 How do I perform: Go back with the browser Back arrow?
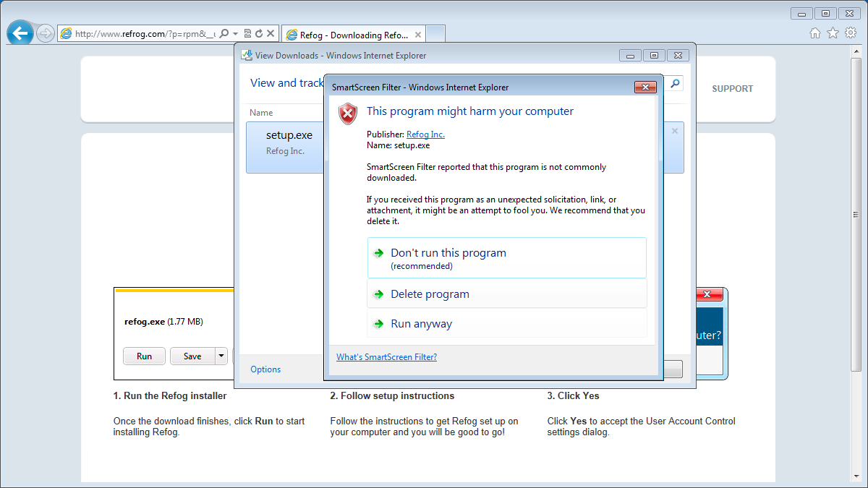pos(20,33)
